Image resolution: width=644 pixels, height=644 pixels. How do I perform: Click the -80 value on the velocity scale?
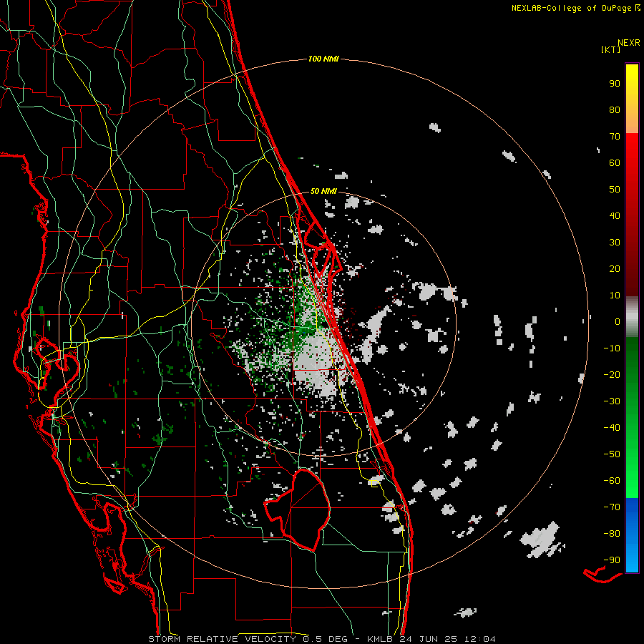click(612, 534)
